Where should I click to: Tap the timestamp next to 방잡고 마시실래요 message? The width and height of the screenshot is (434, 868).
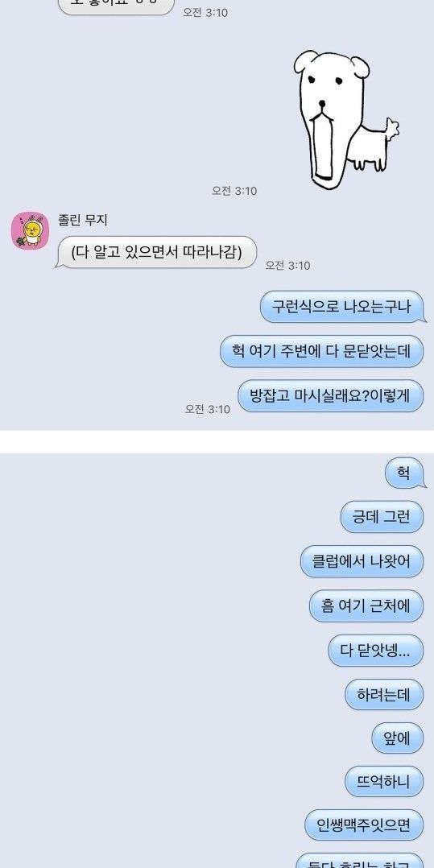pyautogui.click(x=208, y=408)
